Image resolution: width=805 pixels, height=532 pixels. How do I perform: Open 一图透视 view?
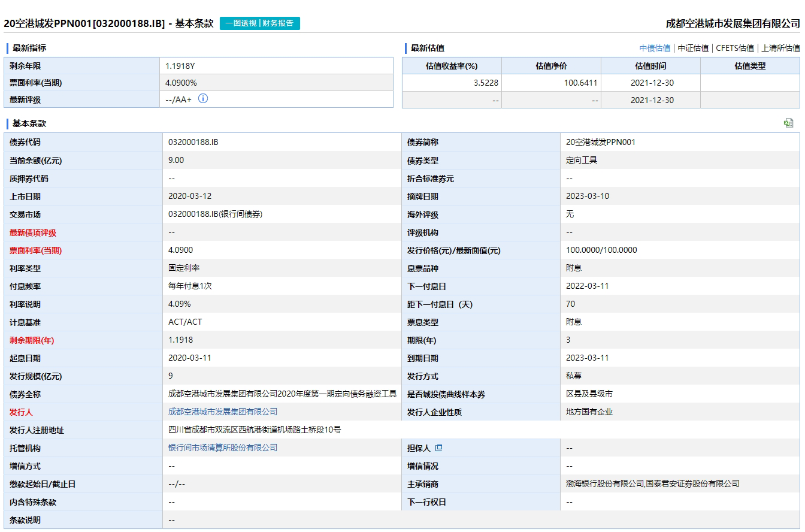click(x=241, y=23)
